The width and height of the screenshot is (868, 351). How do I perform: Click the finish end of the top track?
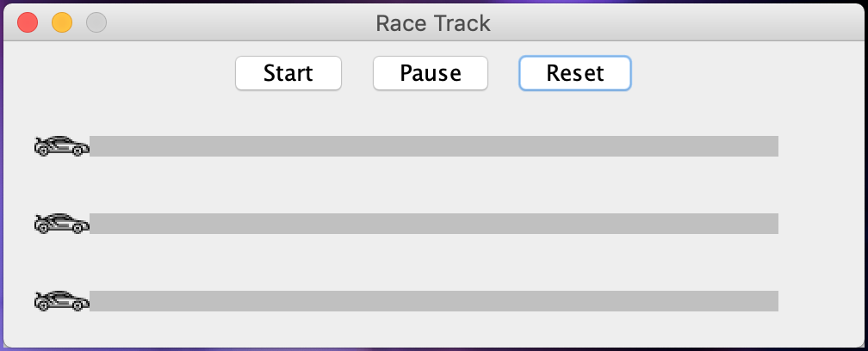(x=774, y=146)
